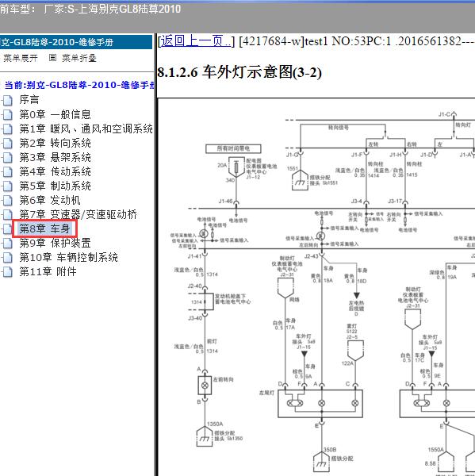Click document icon beside 第4章
The width and height of the screenshot is (475, 476).
[x=8, y=171]
